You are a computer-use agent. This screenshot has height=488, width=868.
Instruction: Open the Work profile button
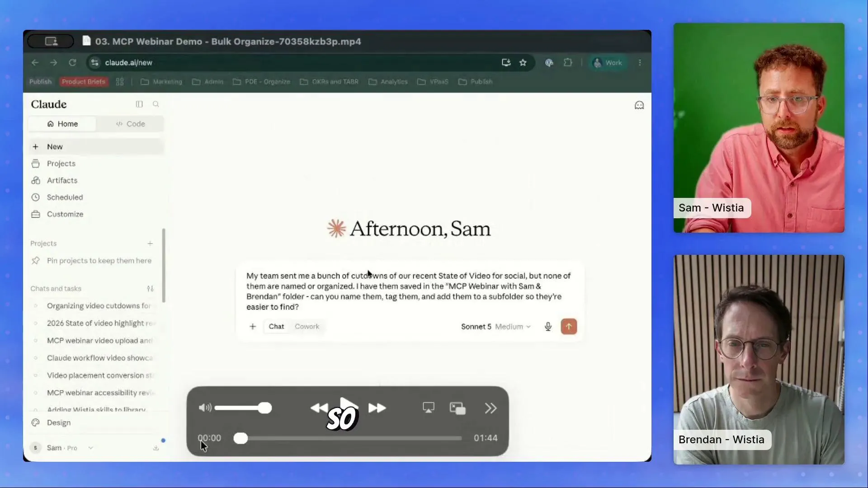coord(608,63)
